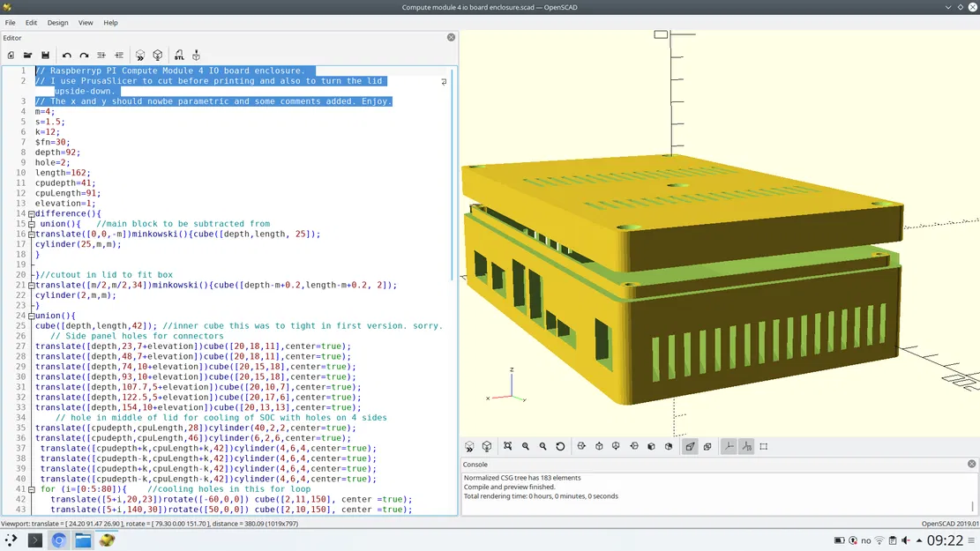Zoom the 3D view to fit all

coord(508,446)
